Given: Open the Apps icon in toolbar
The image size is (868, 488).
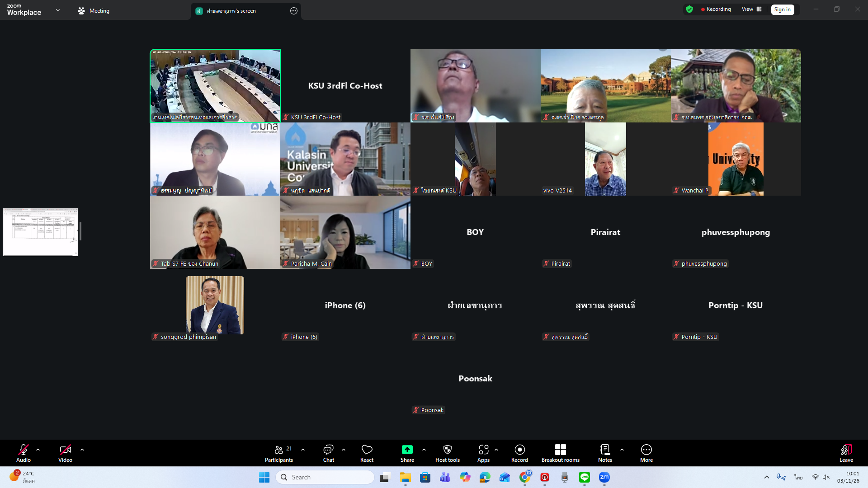Looking at the screenshot, I should coord(483,450).
